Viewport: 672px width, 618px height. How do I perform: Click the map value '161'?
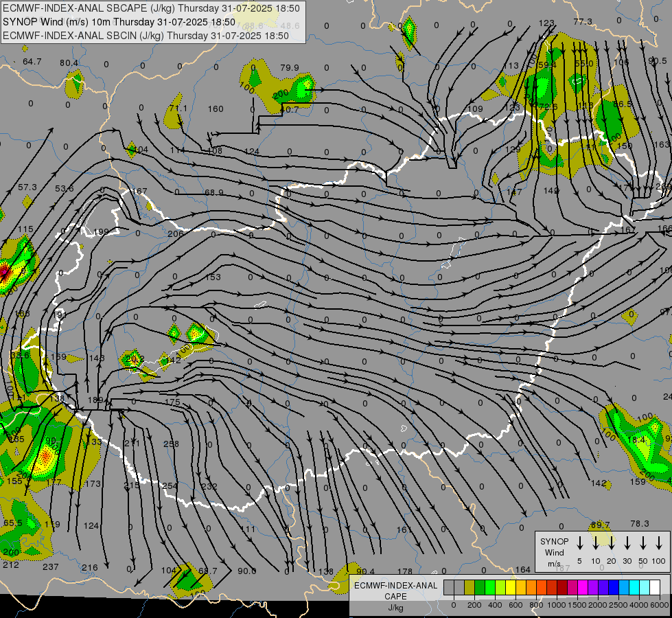coord(404,530)
